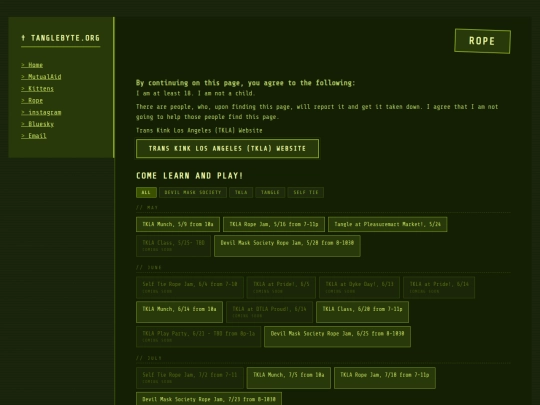The height and width of the screenshot is (405, 540).
Task: Click the 'COME LEARN AND PLAY!' heading
Action: coord(189,176)
